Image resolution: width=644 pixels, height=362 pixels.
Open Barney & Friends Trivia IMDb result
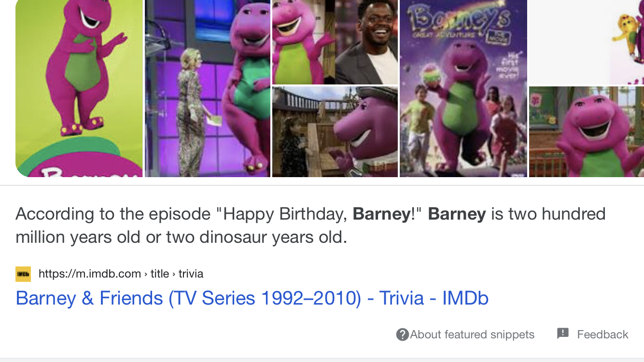click(252, 298)
